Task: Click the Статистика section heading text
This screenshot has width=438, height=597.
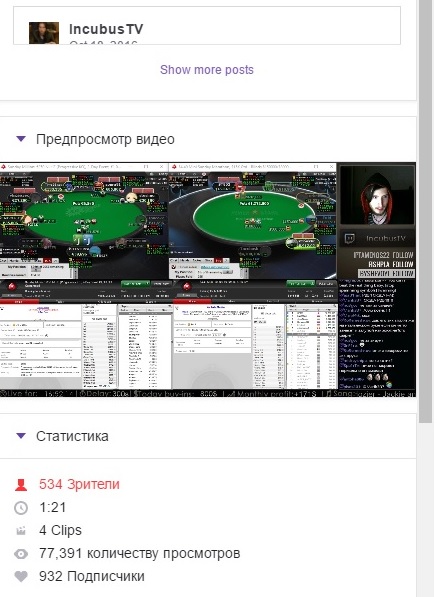Action: pyautogui.click(x=72, y=436)
